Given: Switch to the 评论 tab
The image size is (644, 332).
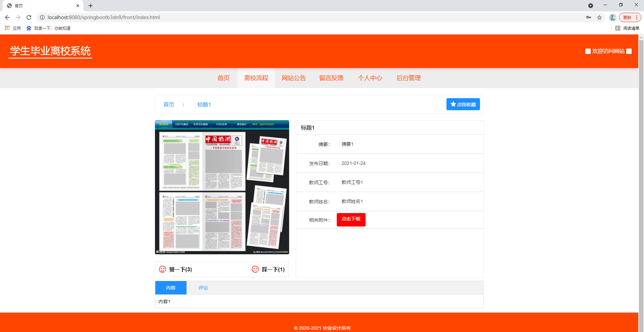Looking at the screenshot, I should pos(203,287).
